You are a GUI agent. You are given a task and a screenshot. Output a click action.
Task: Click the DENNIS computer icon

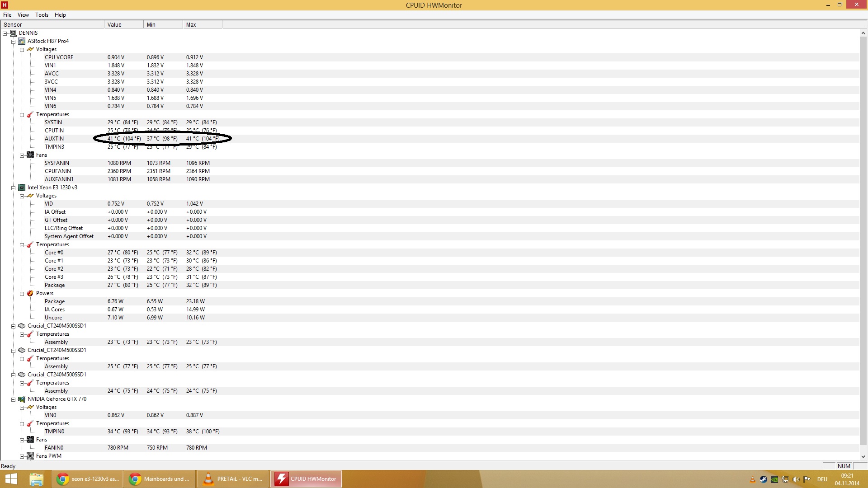coord(13,33)
